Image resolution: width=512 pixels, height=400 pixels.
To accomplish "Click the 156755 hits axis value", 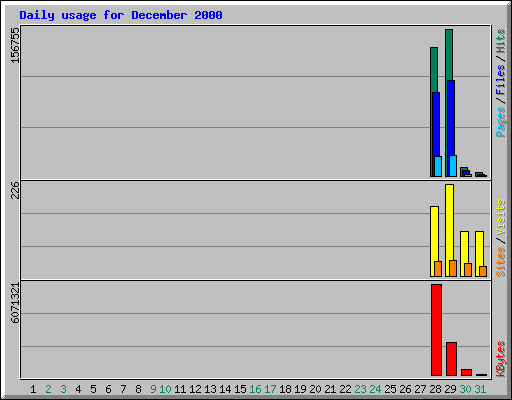I will [x=15, y=45].
